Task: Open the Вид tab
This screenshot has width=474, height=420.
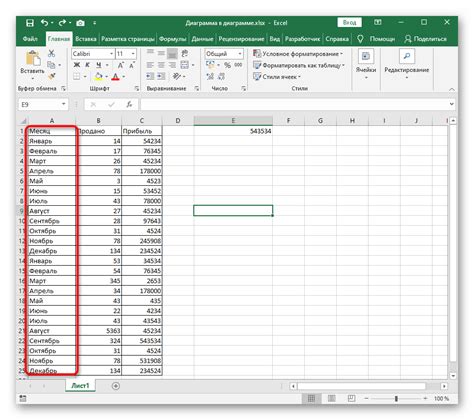Action: point(275,39)
